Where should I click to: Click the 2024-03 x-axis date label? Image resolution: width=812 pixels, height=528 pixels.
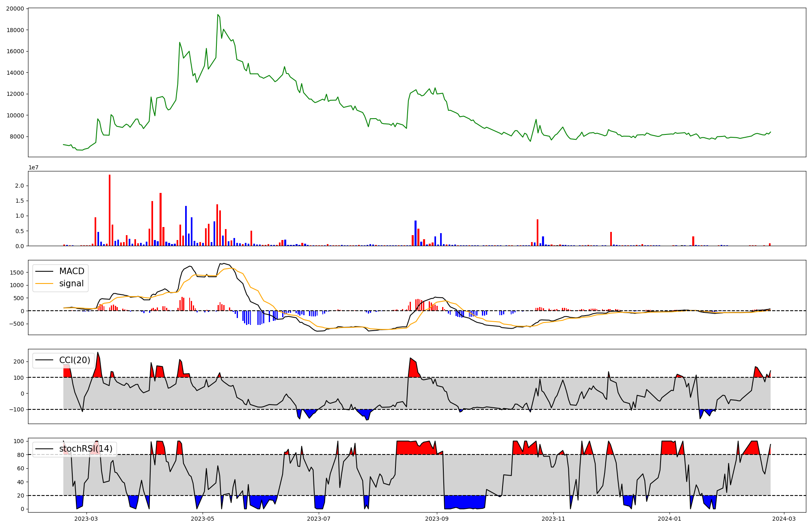click(784, 519)
